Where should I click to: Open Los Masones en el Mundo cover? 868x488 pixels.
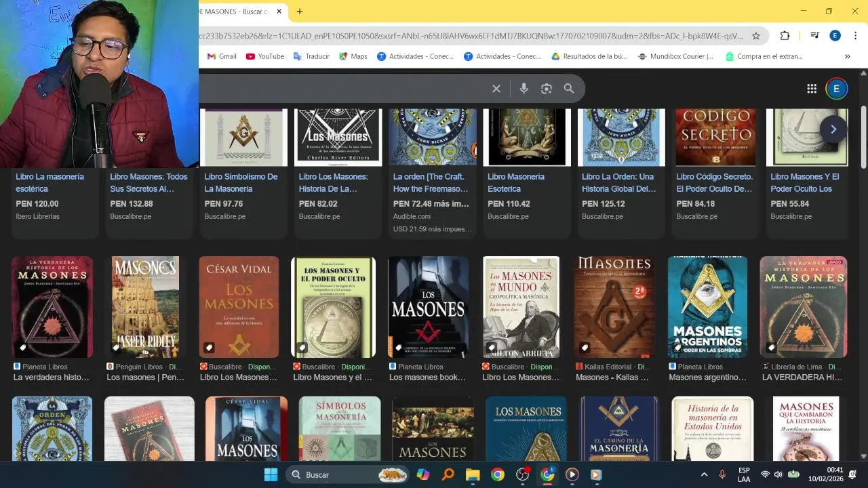coord(521,307)
